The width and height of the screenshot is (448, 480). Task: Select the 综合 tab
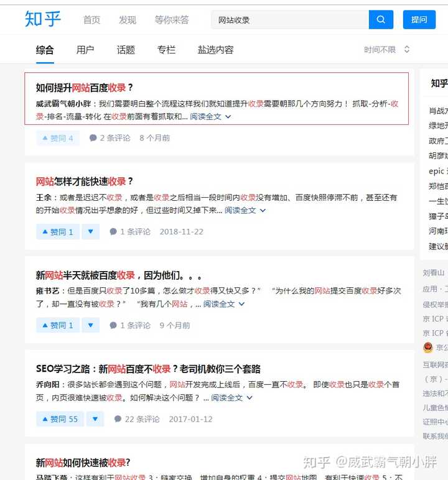point(45,50)
